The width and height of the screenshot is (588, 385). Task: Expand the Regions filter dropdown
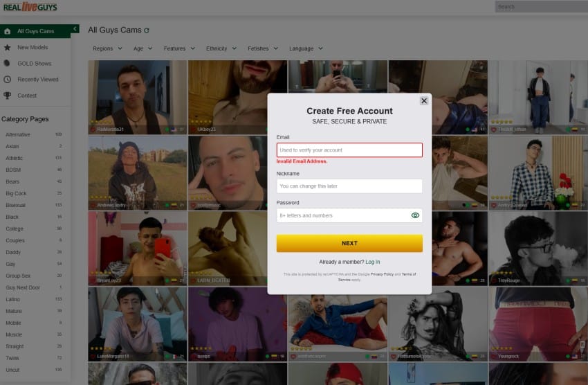[107, 48]
